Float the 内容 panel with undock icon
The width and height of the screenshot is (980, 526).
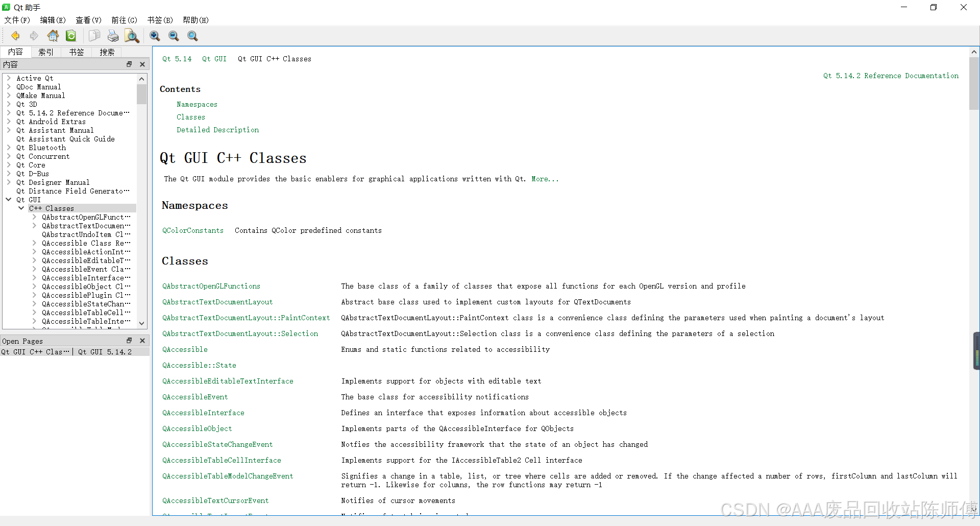[x=129, y=64]
